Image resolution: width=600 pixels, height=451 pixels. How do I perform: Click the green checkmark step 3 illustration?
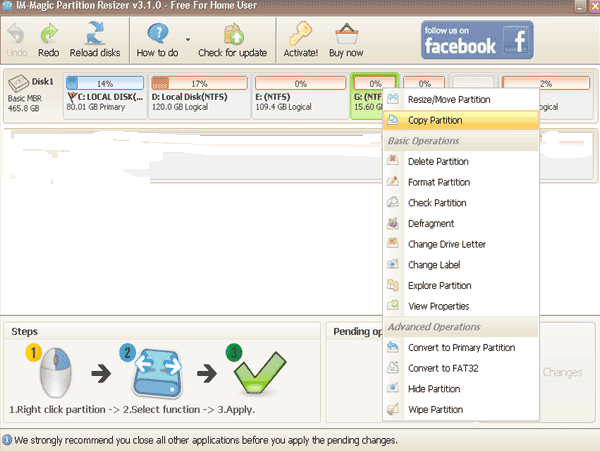pos(260,373)
